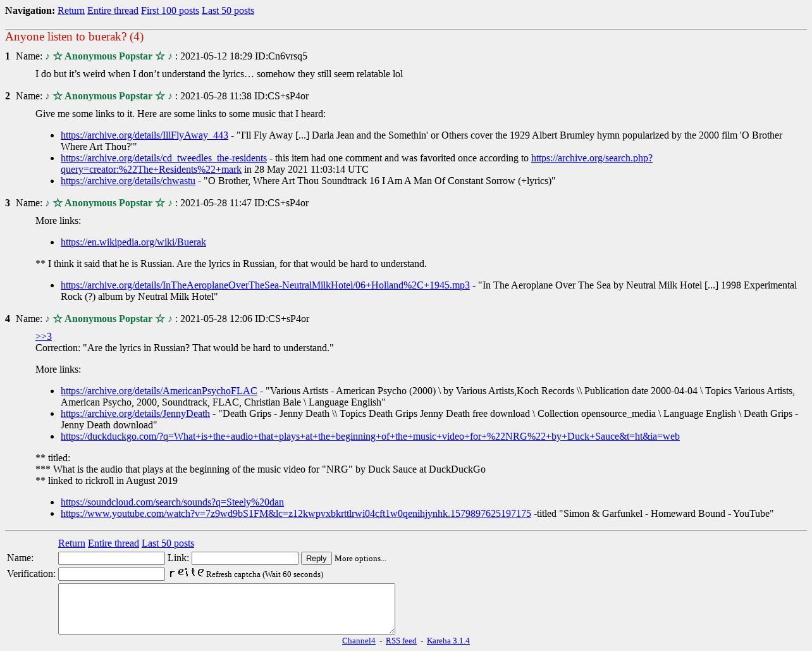Open the cd_tweedles_the-residents archive link

point(164,158)
